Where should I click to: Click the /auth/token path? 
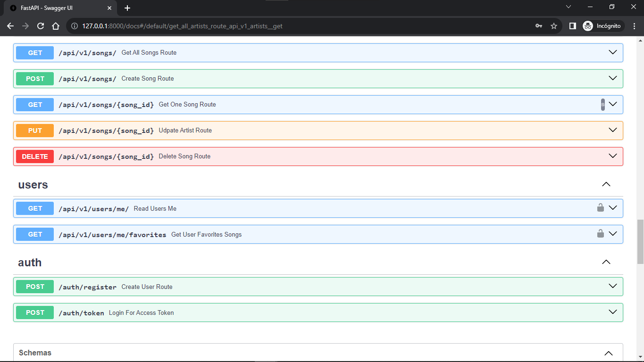pyautogui.click(x=81, y=313)
